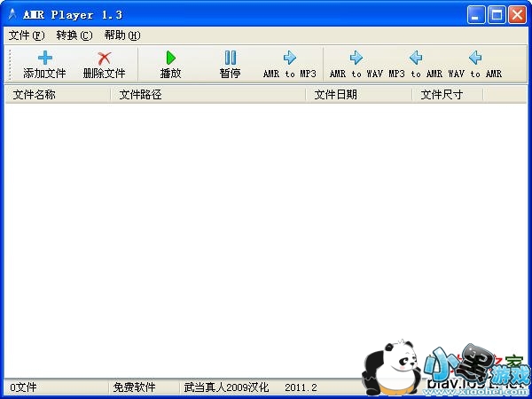
Task: Click the 2011.2 status bar text
Action: pos(301,387)
